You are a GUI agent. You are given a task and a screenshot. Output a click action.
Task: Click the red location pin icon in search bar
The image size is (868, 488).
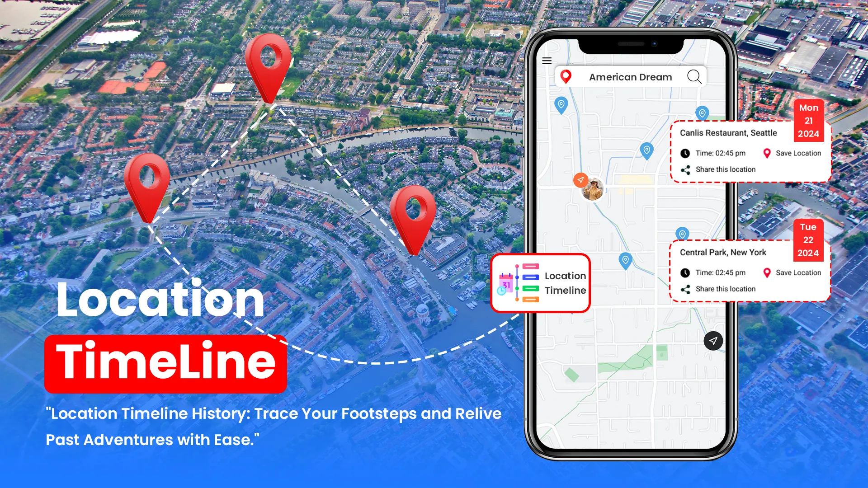566,77
